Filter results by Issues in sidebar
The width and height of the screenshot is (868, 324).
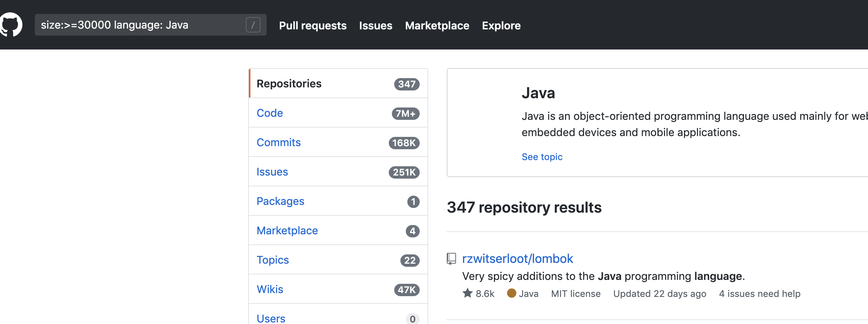point(272,172)
